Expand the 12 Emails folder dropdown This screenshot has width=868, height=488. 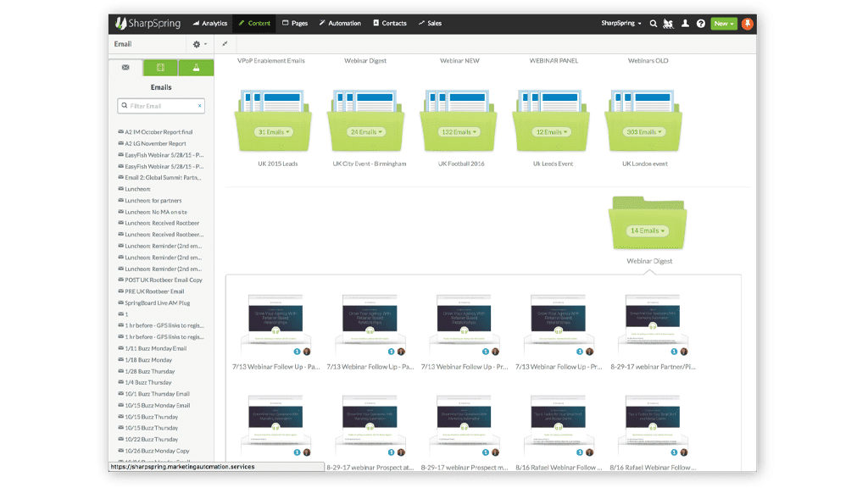[552, 132]
